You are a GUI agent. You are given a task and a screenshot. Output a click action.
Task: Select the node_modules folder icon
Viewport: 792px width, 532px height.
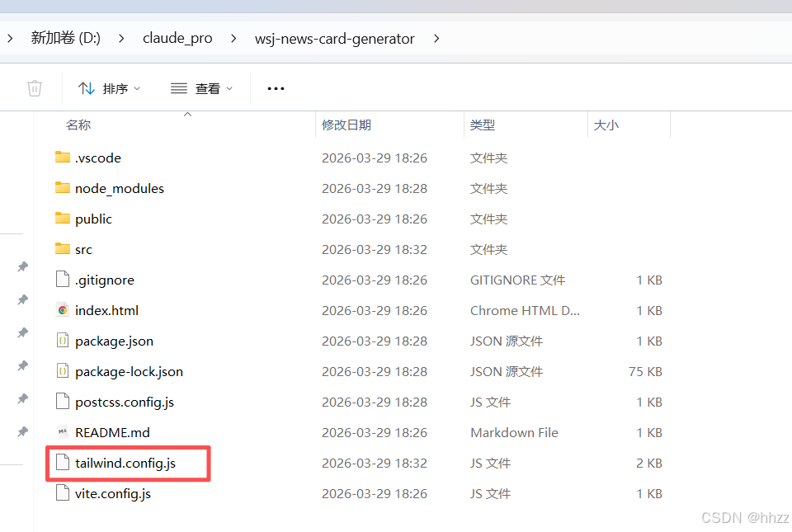tap(63, 187)
